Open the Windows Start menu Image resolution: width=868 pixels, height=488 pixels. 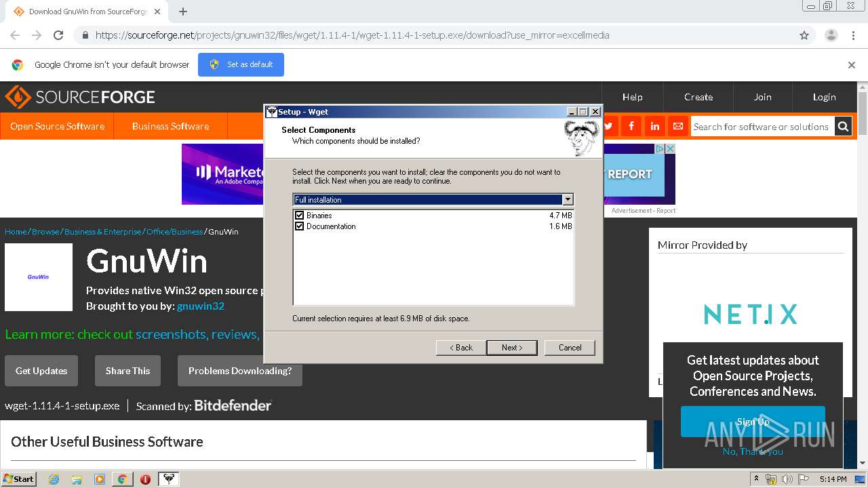tap(19, 479)
